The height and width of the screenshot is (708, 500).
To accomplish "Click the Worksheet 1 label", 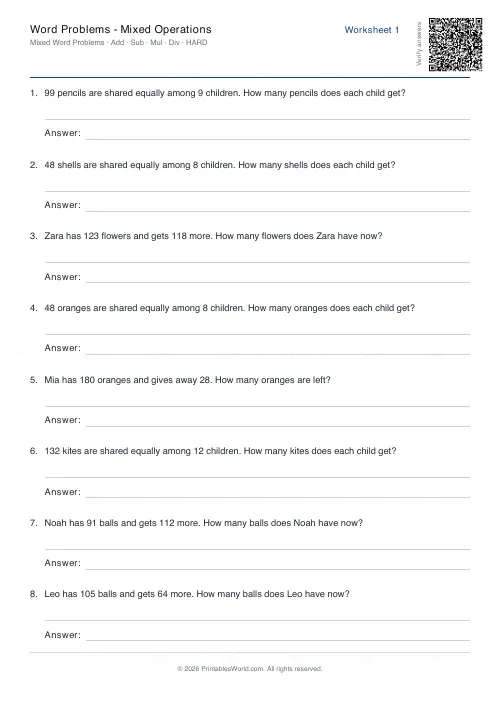I will click(372, 30).
